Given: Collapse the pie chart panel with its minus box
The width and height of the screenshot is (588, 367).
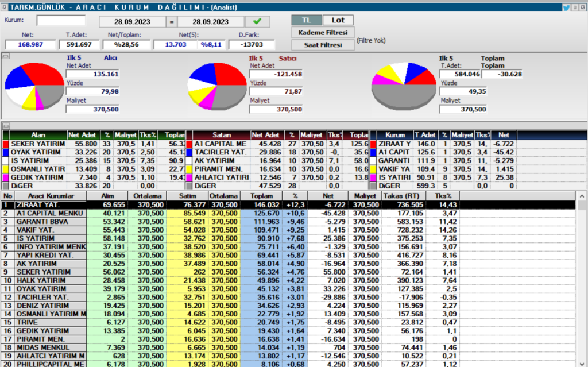Looking at the screenshot, I should (x=6, y=57).
